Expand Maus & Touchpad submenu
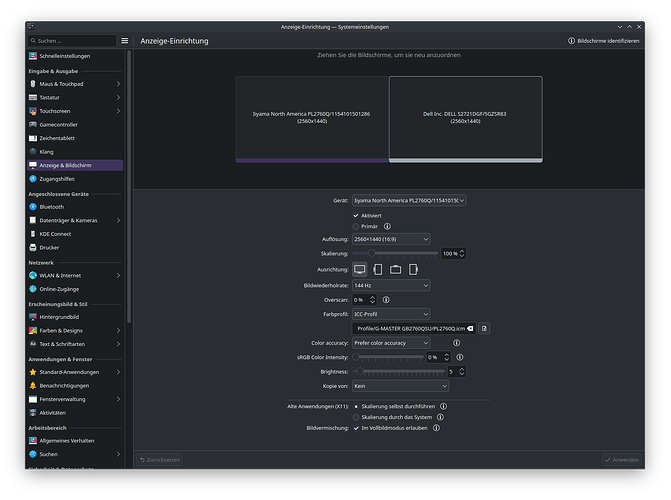Image resolution: width=671 pixels, height=500 pixels. (x=118, y=84)
